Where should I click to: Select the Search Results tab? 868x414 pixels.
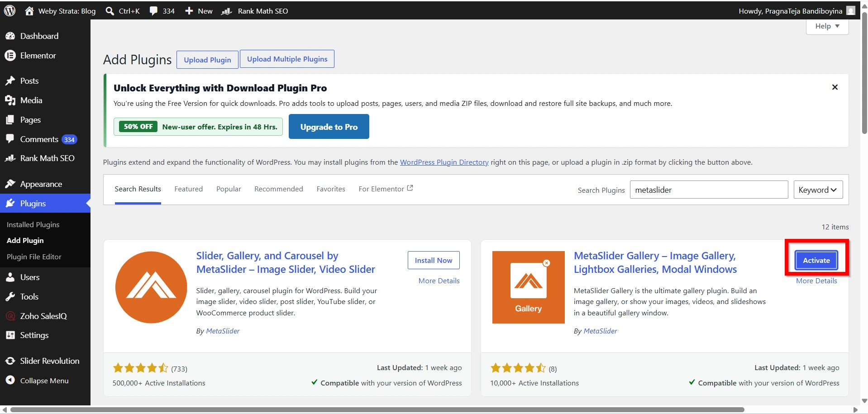(138, 189)
